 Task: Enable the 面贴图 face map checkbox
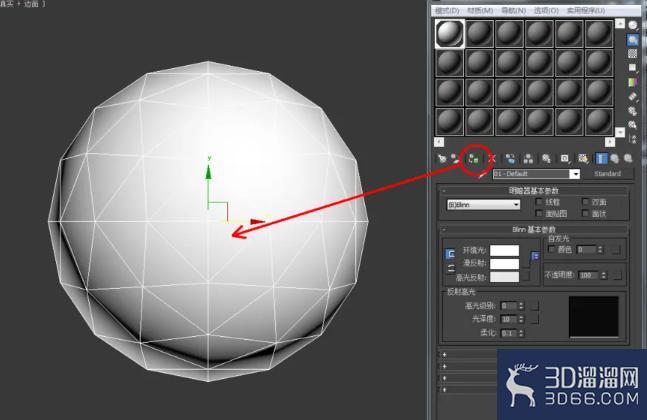pyautogui.click(x=539, y=213)
